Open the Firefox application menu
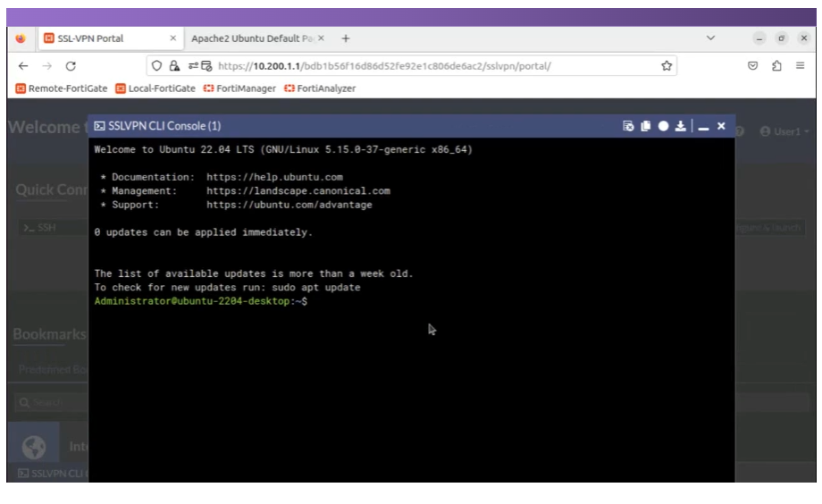This screenshot has width=822, height=504. 800,66
